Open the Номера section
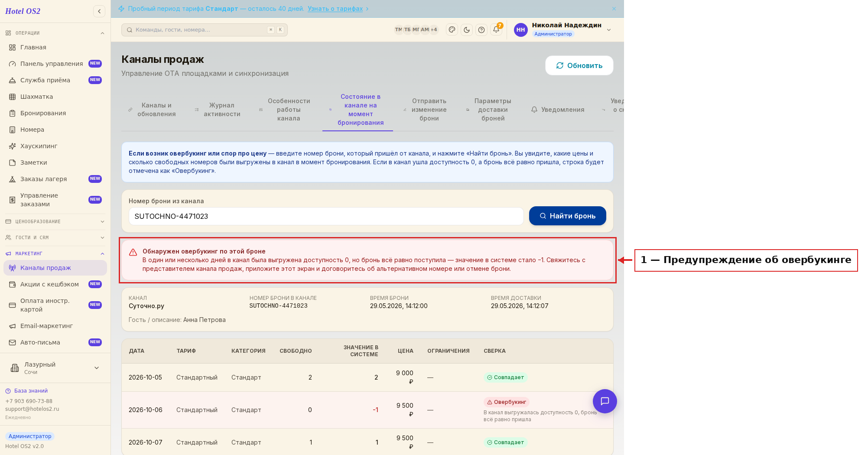868x455 pixels. [55, 130]
